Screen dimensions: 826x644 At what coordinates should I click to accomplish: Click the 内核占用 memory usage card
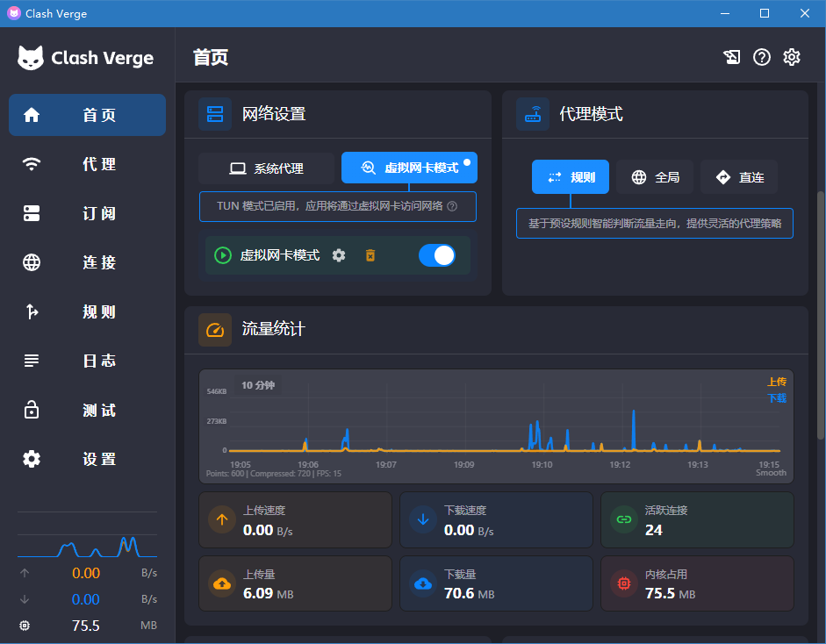[698, 583]
